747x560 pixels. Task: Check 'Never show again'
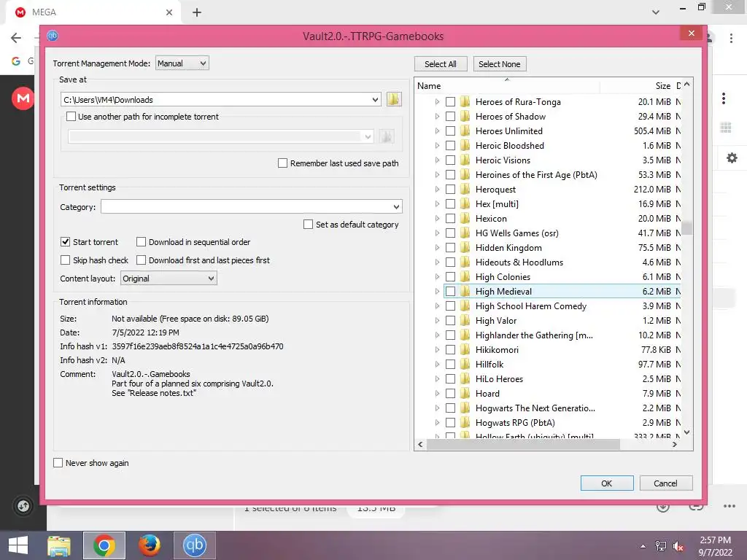pyautogui.click(x=58, y=463)
